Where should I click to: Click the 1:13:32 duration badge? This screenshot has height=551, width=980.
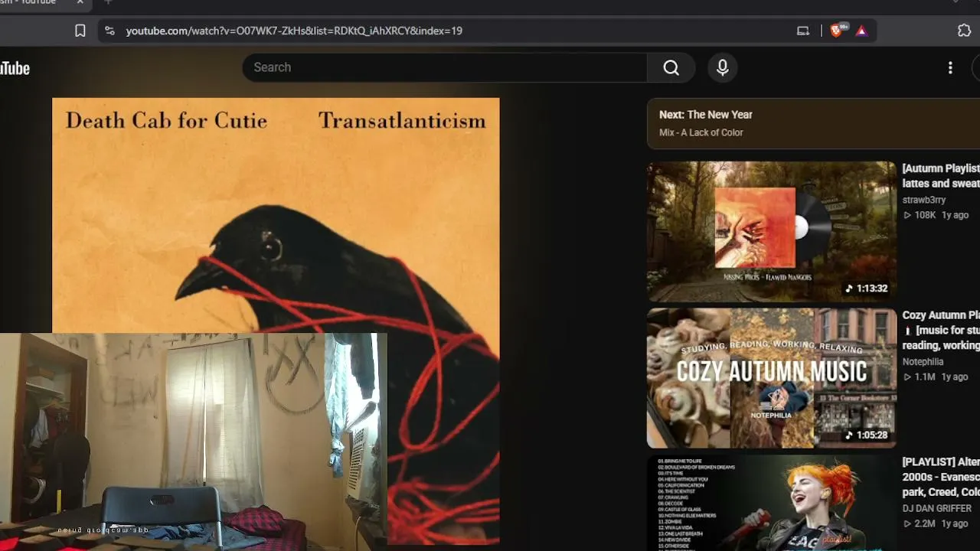point(866,289)
